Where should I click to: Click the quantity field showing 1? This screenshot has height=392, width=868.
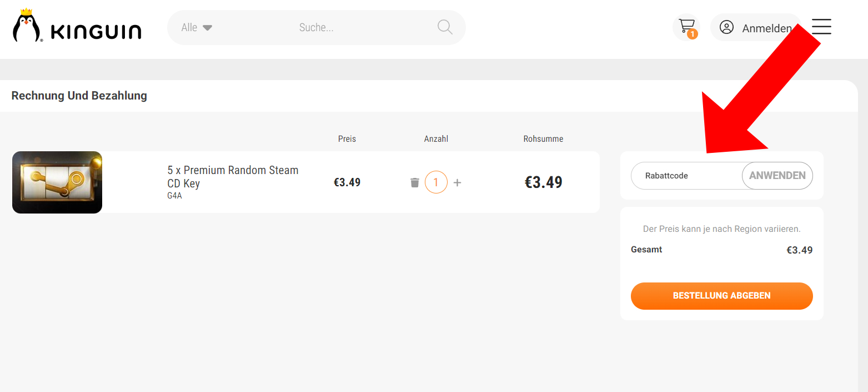(x=436, y=182)
